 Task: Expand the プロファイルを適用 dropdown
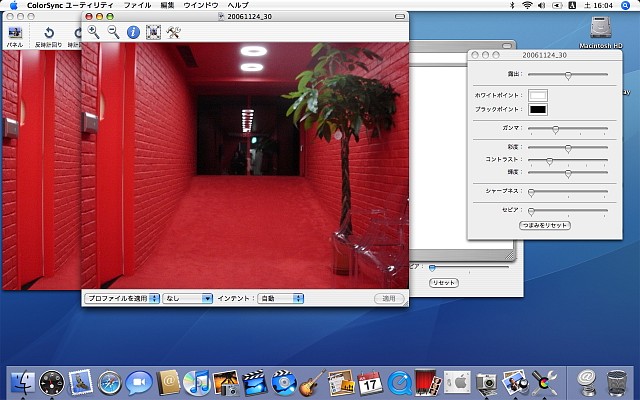coord(122,298)
